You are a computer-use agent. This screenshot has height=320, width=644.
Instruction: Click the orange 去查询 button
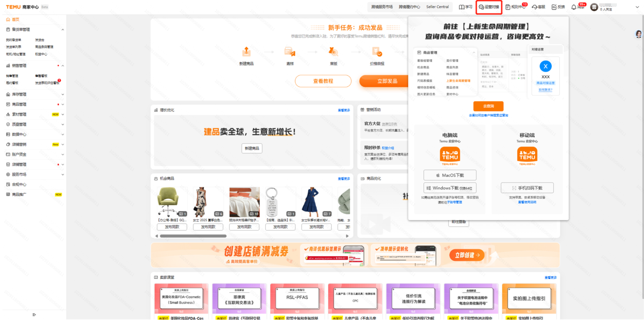click(488, 106)
